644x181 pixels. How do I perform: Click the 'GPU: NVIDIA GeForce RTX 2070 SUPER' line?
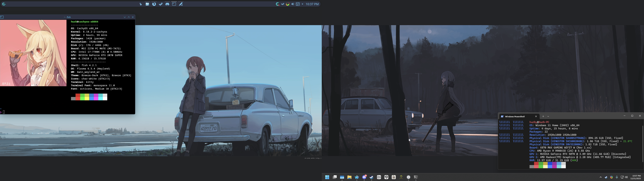97,55
